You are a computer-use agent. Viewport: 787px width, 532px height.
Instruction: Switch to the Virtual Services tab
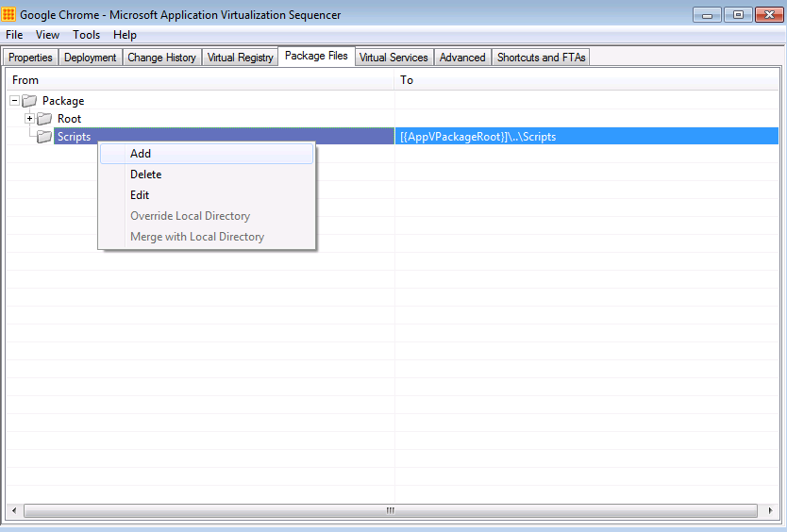point(393,58)
